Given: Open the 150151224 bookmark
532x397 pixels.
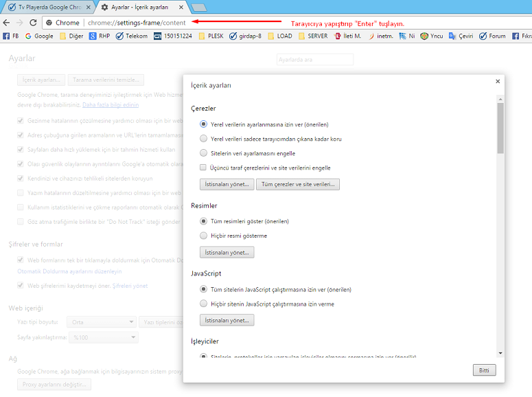Looking at the screenshot, I should (173, 36).
